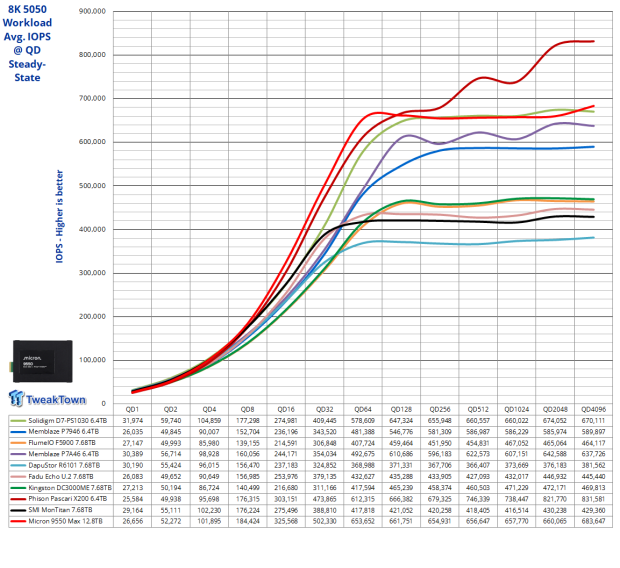Click the QD1 column header
This screenshot has height=568, width=620.
[x=132, y=409]
